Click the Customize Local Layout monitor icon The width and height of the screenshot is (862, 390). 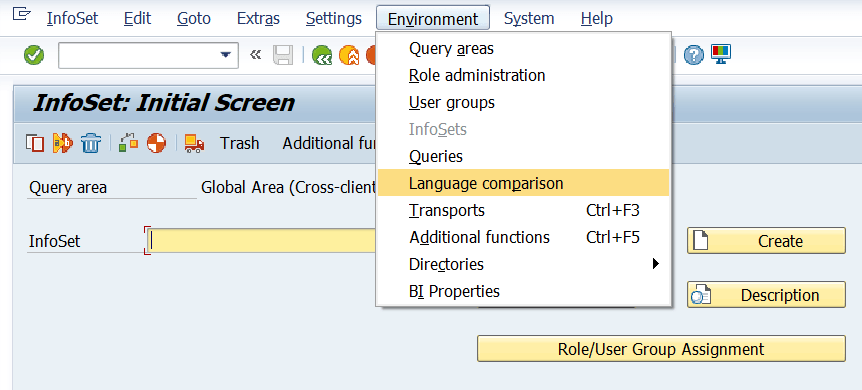pos(721,54)
